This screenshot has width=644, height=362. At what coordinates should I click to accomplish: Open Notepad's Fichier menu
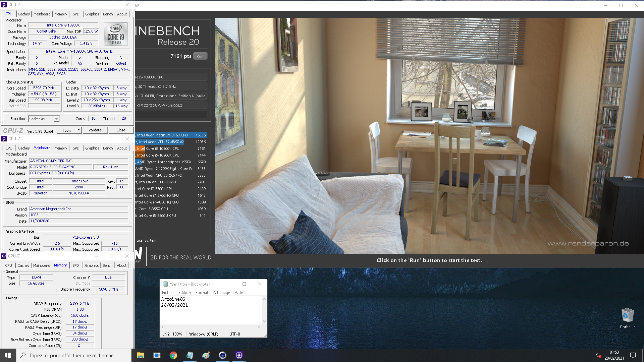[168, 293]
